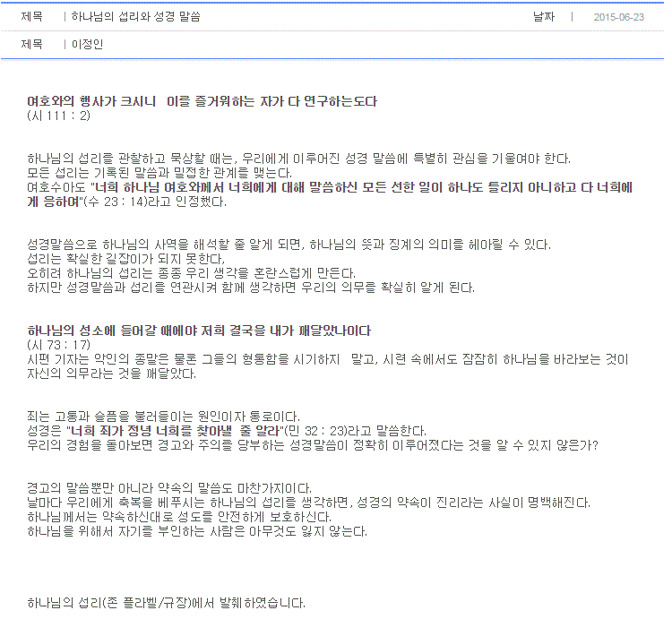Click the line 죄는 고통과 슬픔을 불러들이는 원인이자 통로이다
The image size is (672, 619).
click(x=163, y=417)
